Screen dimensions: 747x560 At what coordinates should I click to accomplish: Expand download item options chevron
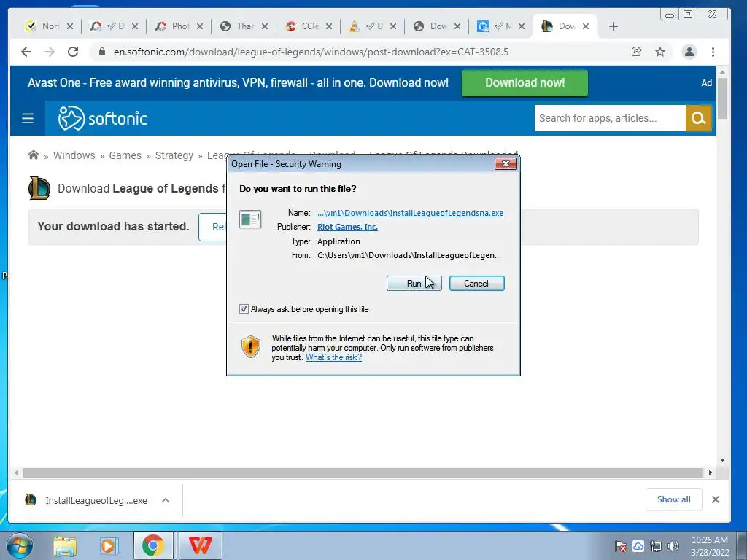[166, 500]
